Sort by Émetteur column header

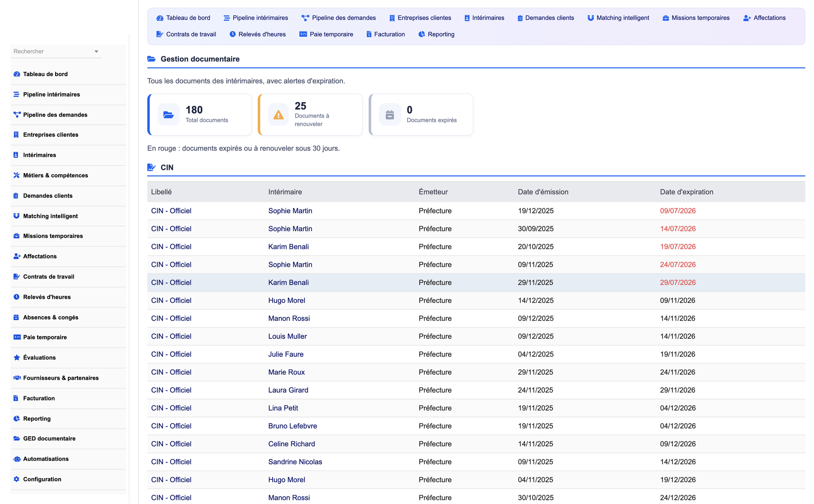[433, 192]
